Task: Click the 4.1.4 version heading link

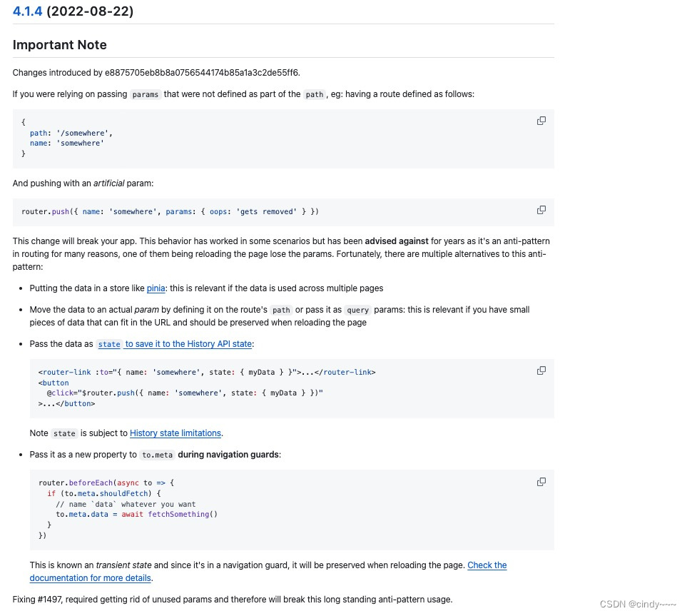Action: coord(27,11)
